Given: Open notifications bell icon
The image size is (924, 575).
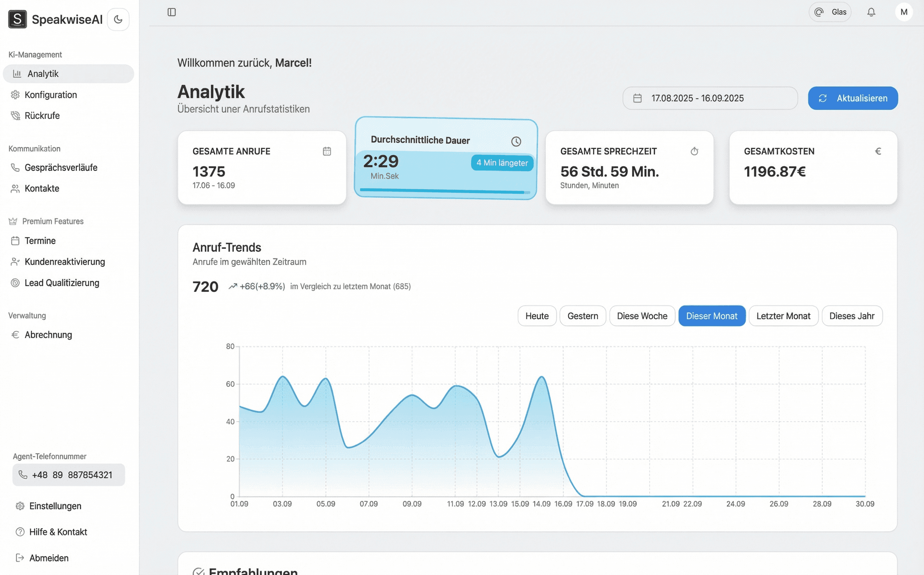Looking at the screenshot, I should (x=871, y=12).
